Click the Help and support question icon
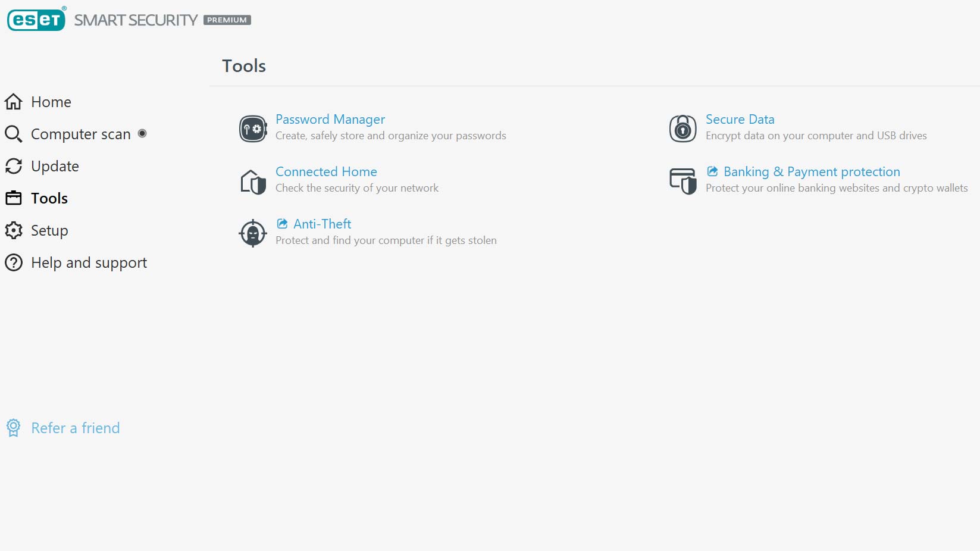The image size is (980, 551). pos(14,262)
